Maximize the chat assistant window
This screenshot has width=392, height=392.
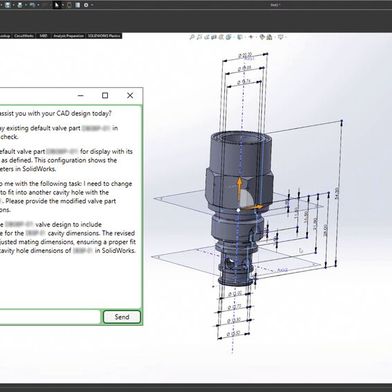click(105, 96)
